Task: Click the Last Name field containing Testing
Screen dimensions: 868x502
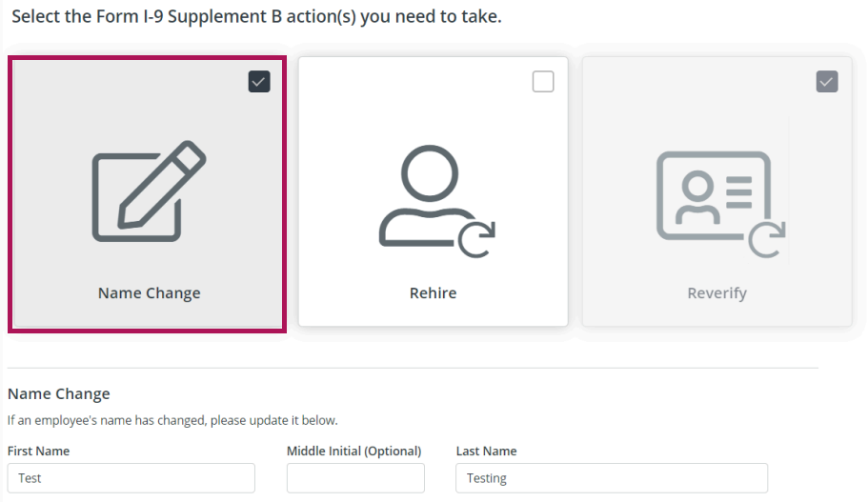Action: coord(612,478)
